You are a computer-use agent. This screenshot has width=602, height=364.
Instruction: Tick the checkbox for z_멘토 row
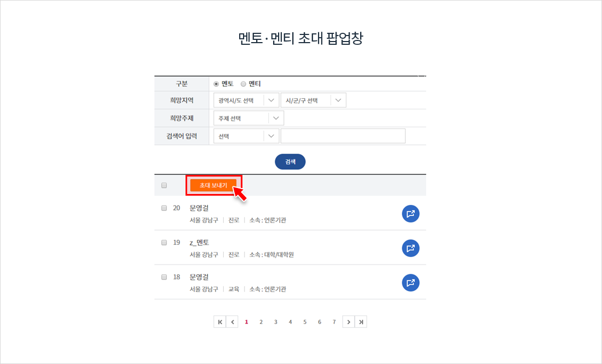coord(164,243)
